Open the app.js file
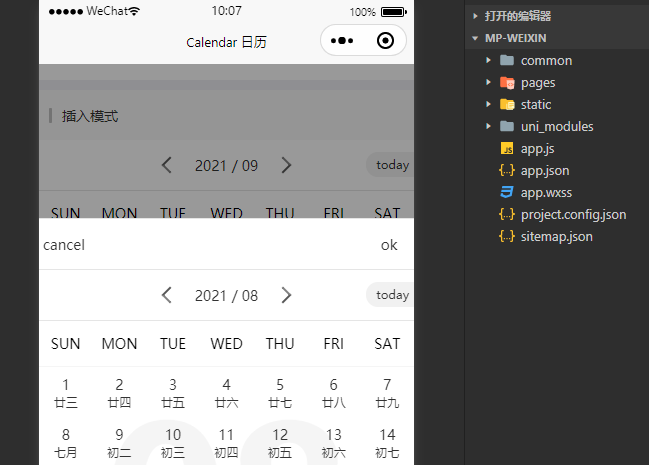This screenshot has height=465, width=649. (x=537, y=148)
